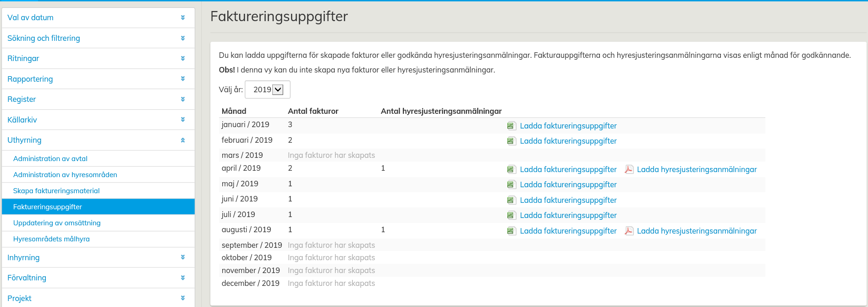Viewport: 868px width, 307px height.
Task: Click the Excel icon in juni 2019 row
Action: (511, 201)
